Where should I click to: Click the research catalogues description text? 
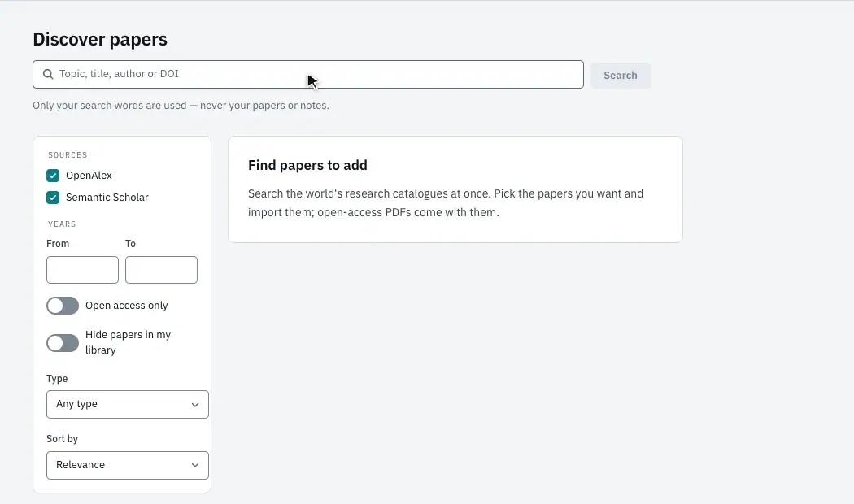(446, 203)
